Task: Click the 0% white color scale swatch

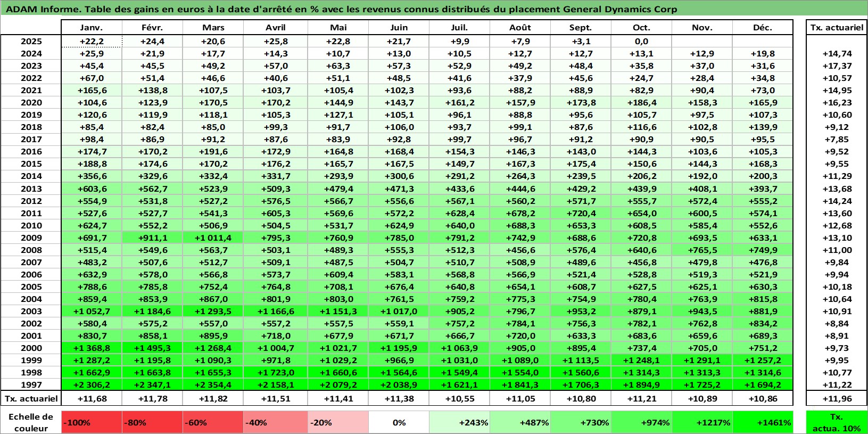Action: (x=399, y=422)
